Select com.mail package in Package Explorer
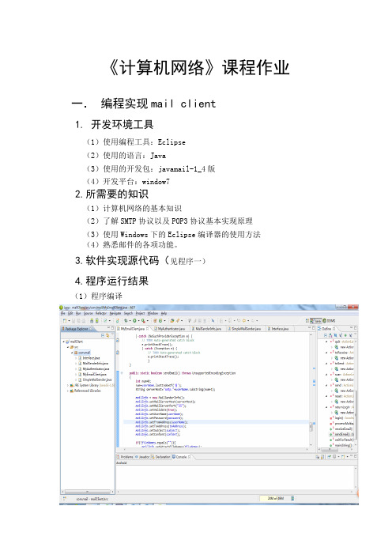The height and width of the screenshot is (555, 392). click(82, 353)
